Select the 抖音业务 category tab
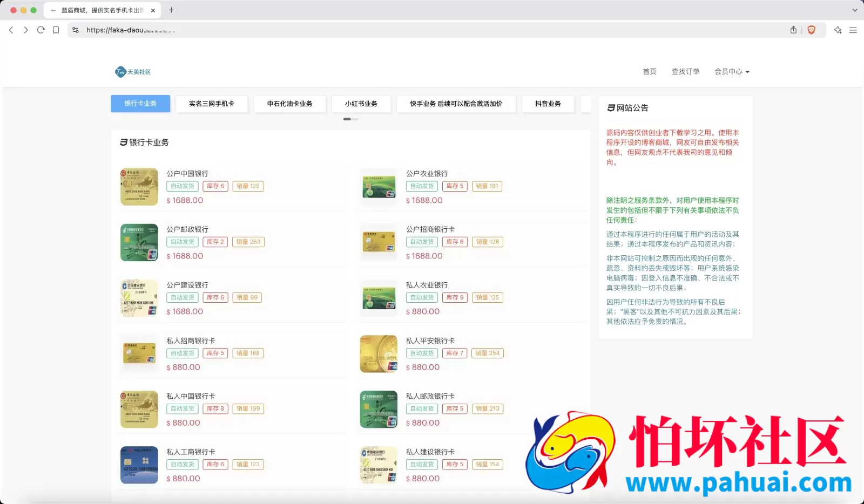 (x=548, y=104)
